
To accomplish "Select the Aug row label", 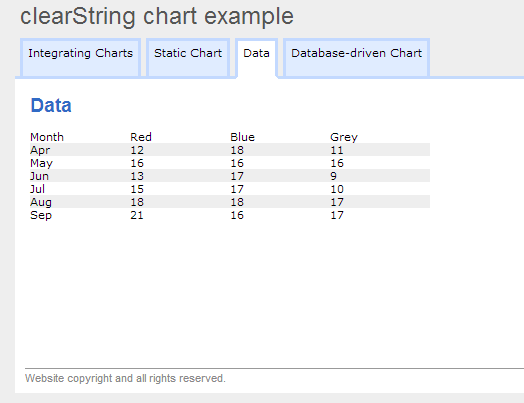I will pos(41,202).
